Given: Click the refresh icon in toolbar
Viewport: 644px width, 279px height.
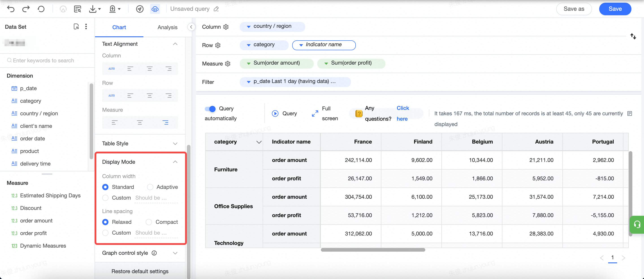Looking at the screenshot, I should [41, 9].
